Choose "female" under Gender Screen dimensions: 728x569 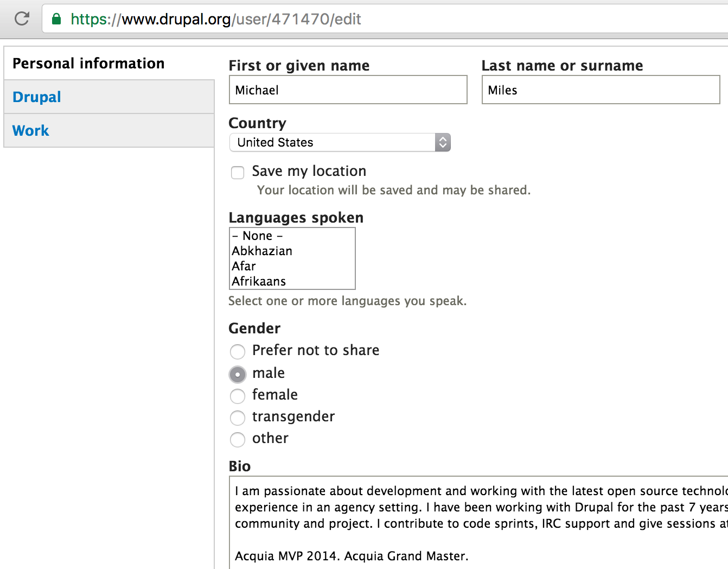click(x=238, y=396)
